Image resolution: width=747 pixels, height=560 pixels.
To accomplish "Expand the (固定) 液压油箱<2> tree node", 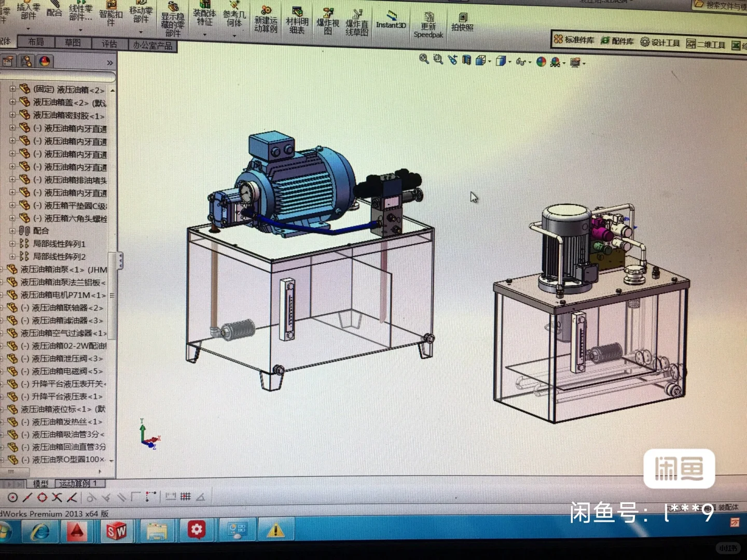I will point(12,89).
